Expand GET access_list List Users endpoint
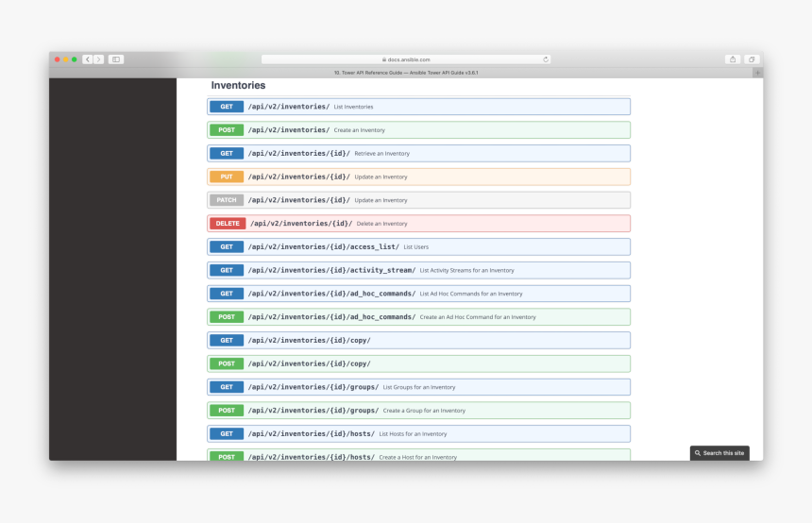This screenshot has width=812, height=523. (x=419, y=247)
